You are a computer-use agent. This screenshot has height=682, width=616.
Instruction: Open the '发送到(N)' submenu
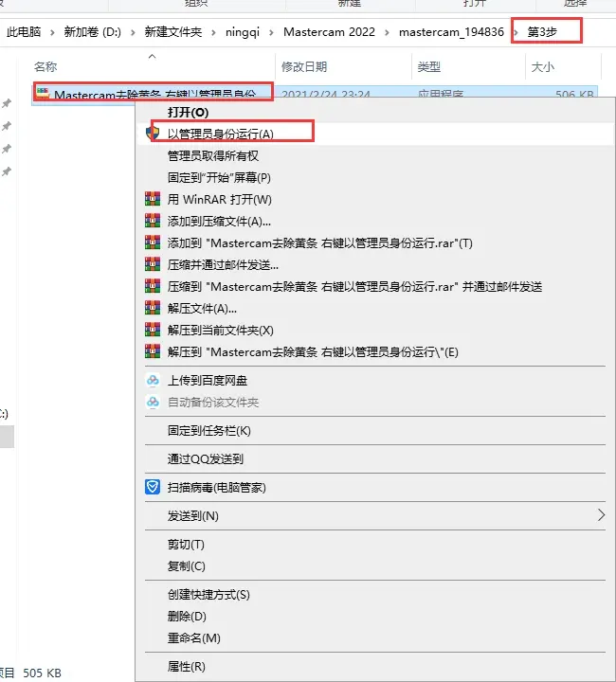point(193,516)
